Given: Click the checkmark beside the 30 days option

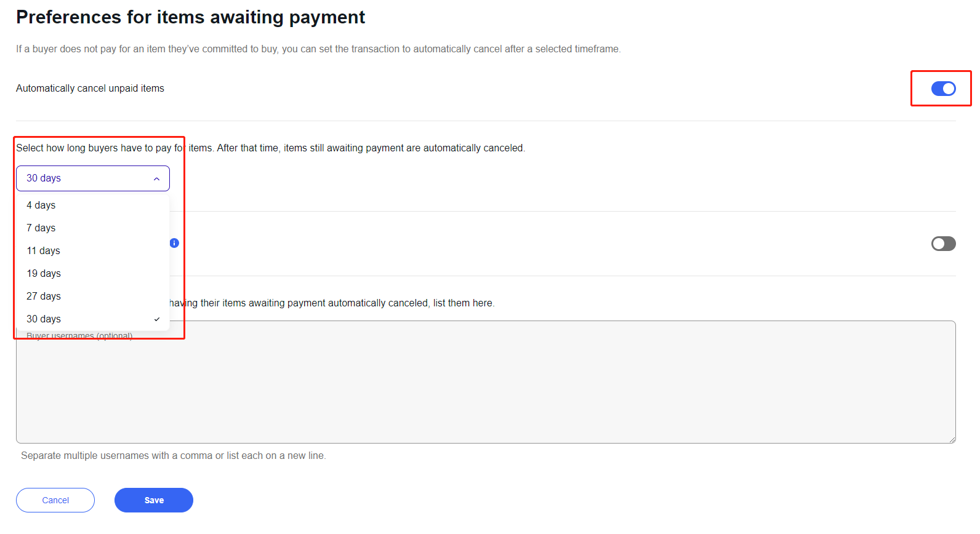Looking at the screenshot, I should [x=157, y=319].
